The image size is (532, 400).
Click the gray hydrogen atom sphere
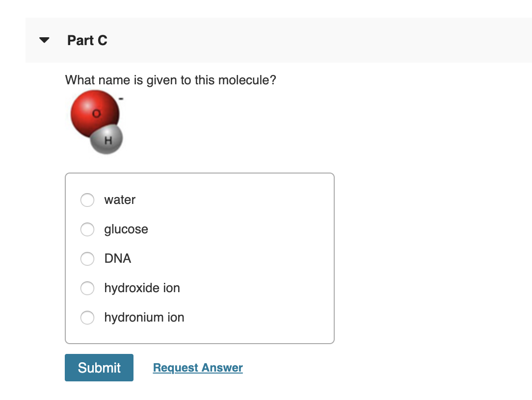[107, 140]
